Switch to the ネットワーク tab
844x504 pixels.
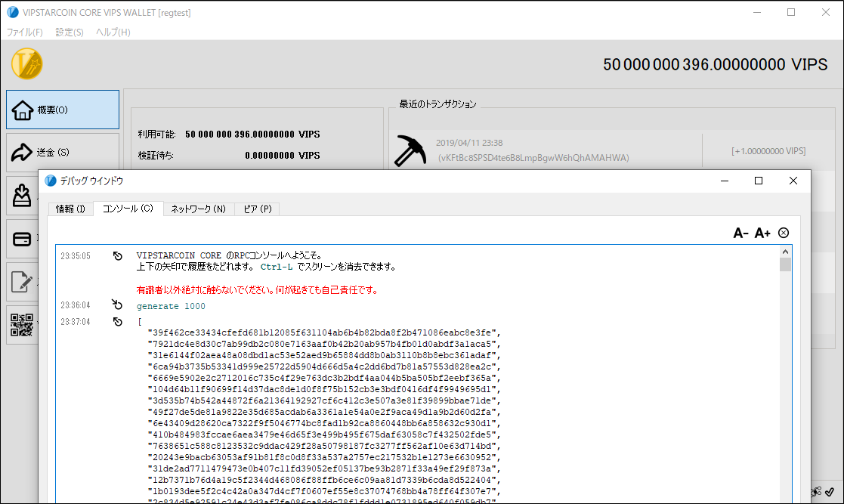click(199, 209)
